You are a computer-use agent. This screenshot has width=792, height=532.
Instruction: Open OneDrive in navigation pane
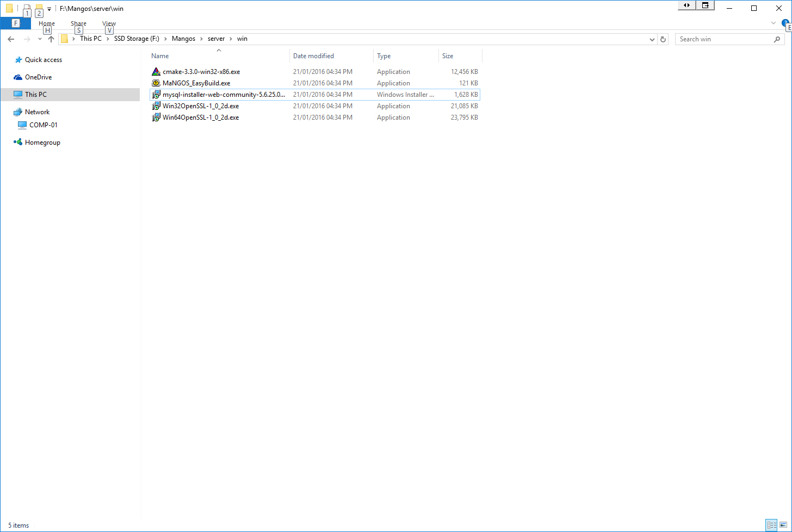38,77
